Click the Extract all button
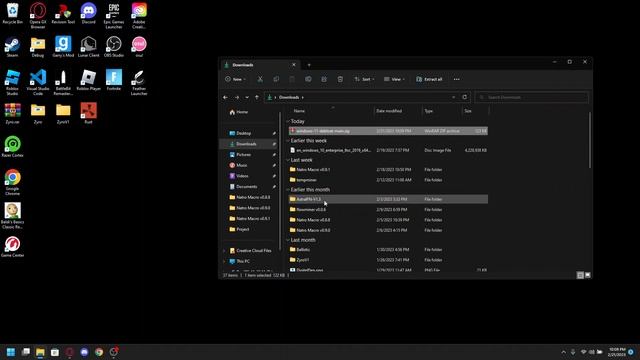 click(429, 79)
